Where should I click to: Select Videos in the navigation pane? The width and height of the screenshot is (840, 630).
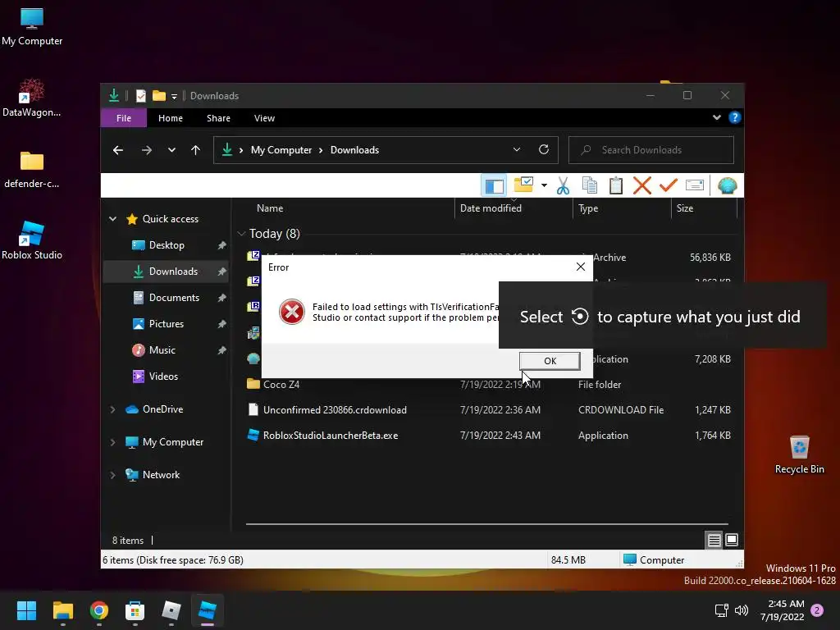coord(163,376)
